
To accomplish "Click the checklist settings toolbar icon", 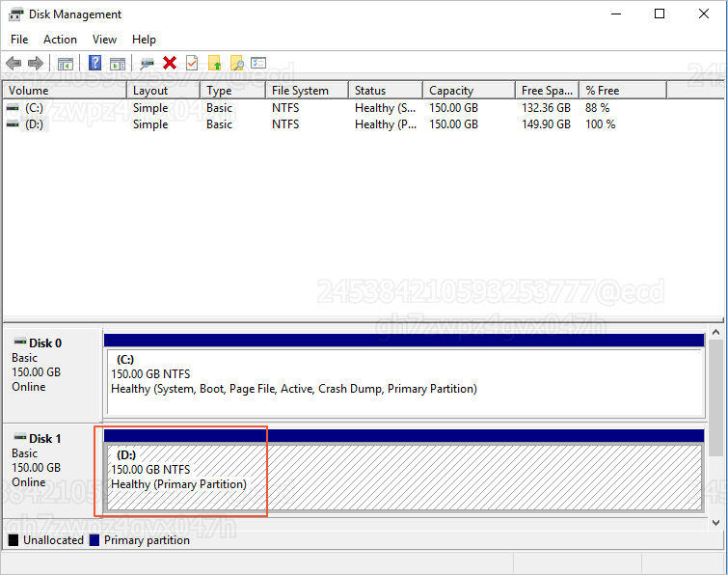I will click(x=258, y=63).
